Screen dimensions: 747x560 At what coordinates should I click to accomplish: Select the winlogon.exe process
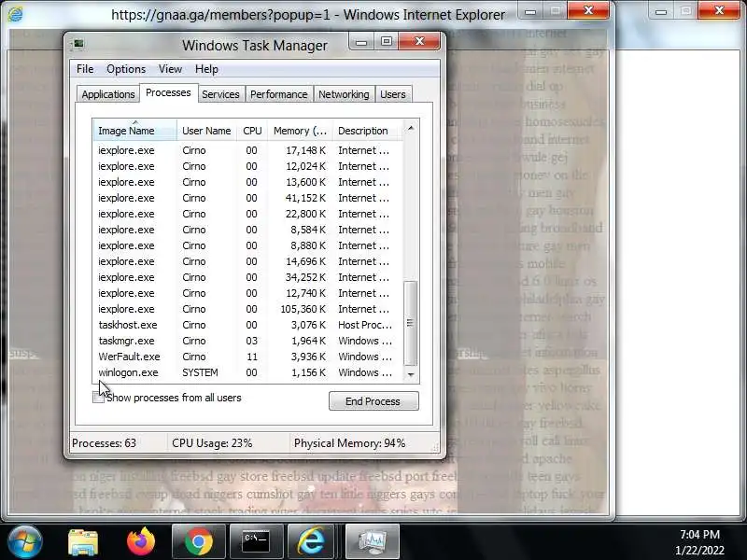[x=247, y=372]
